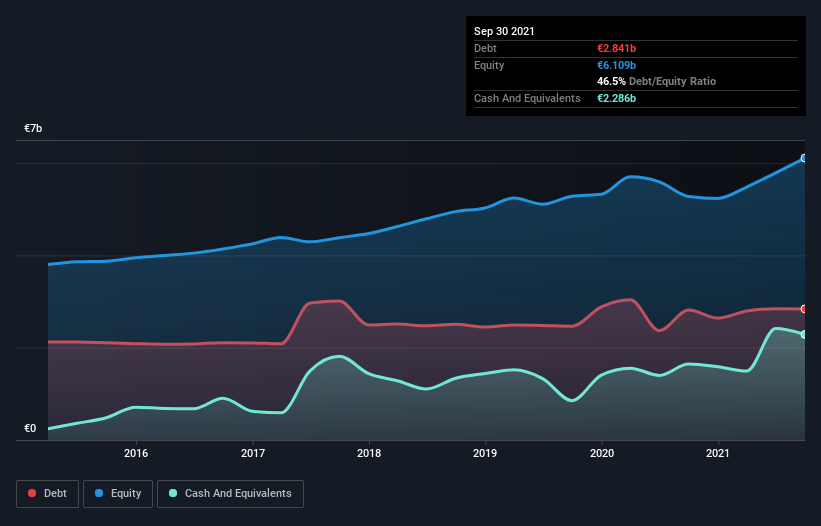Image resolution: width=821 pixels, height=526 pixels.
Task: Select the 2021 x-axis label
Action: click(718, 453)
